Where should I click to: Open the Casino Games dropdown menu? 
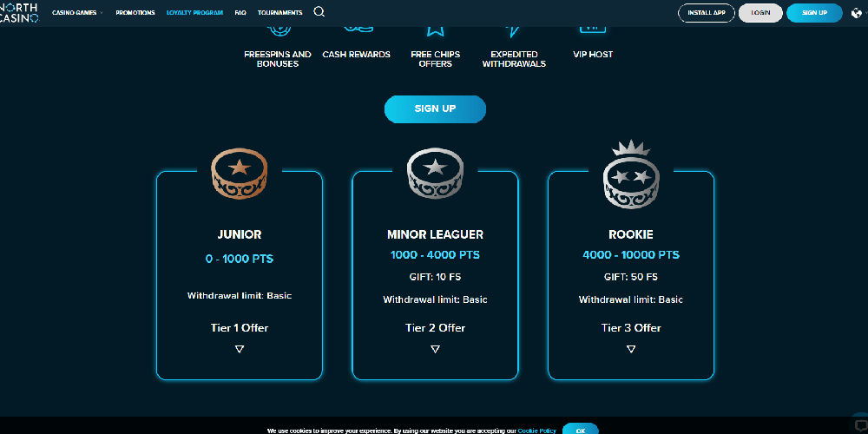77,13
